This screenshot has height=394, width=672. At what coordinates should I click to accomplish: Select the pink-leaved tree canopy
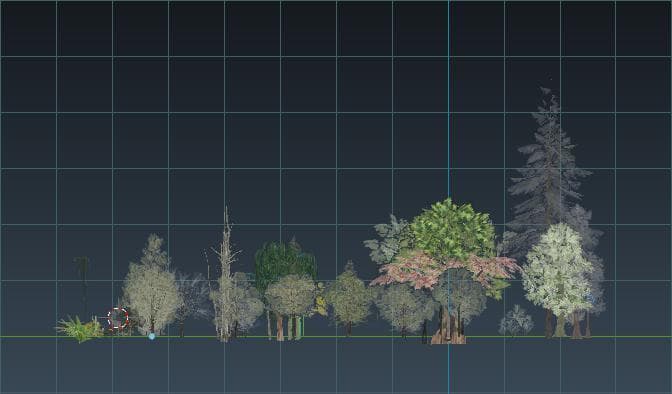[x=446, y=270]
